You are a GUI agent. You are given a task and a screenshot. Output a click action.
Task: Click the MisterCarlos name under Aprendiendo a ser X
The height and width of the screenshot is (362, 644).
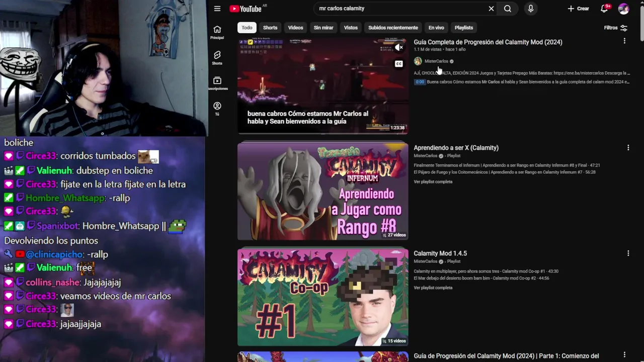coord(426,156)
